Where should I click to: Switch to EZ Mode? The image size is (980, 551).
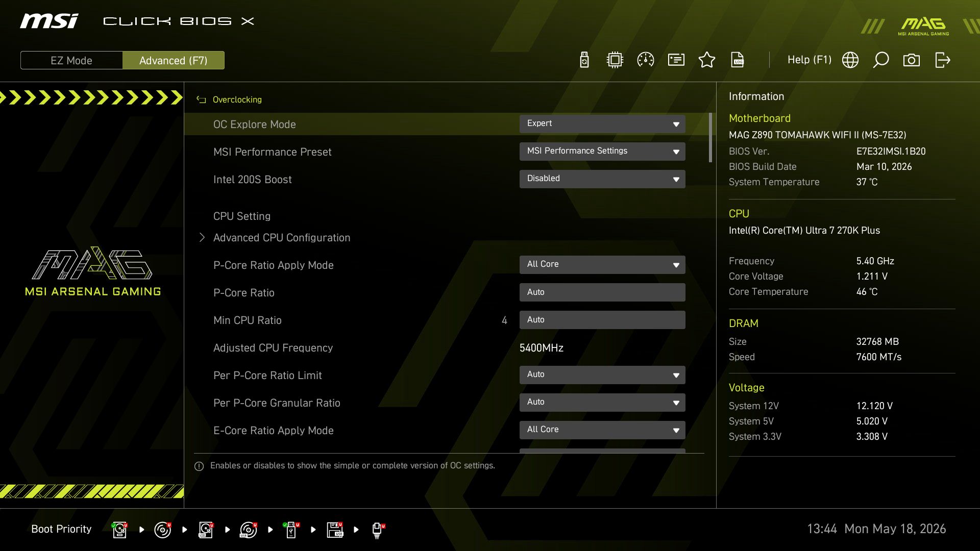tap(71, 60)
